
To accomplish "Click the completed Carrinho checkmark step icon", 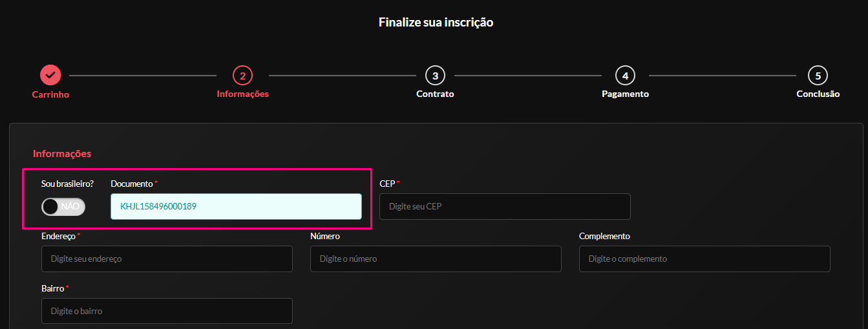I will coord(50,75).
